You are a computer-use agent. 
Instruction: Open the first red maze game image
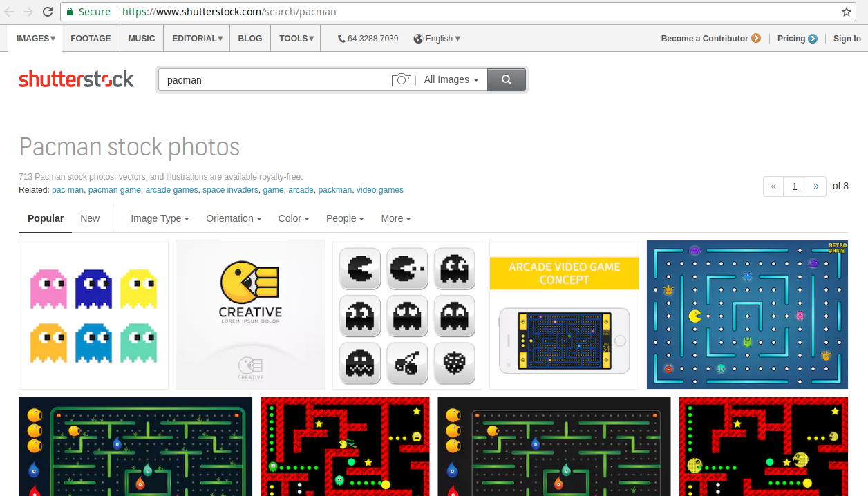[x=345, y=446]
